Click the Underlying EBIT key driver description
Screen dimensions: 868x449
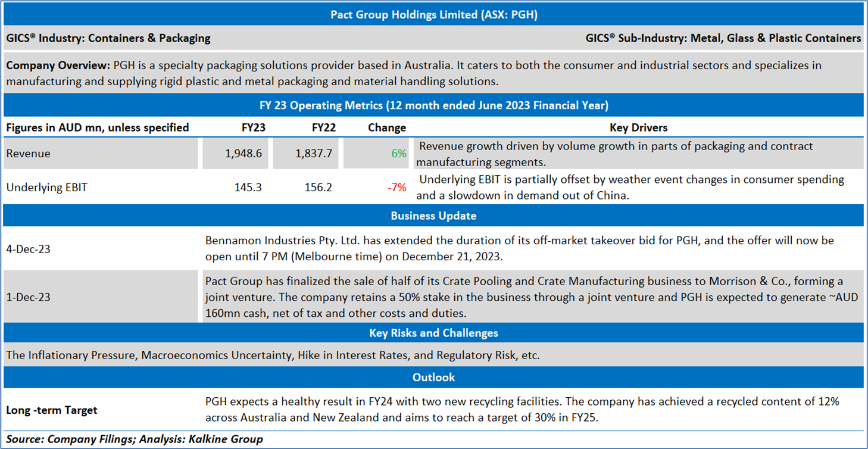point(630,188)
